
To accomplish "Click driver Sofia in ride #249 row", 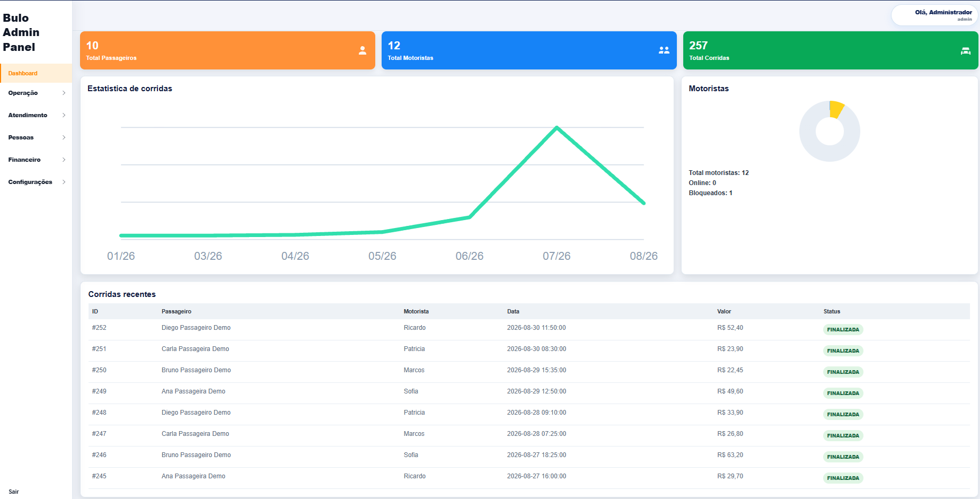I will pyautogui.click(x=411, y=391).
